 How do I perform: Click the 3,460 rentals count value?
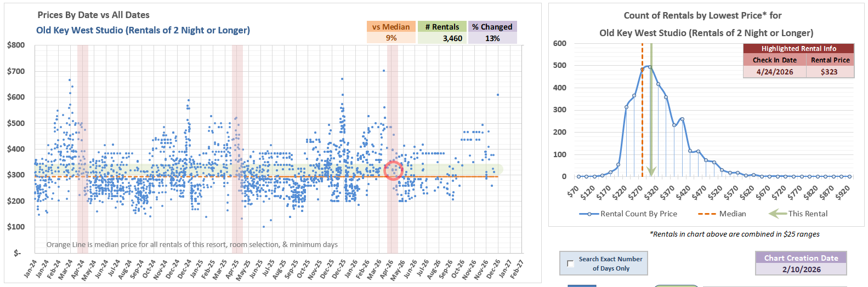pos(452,38)
